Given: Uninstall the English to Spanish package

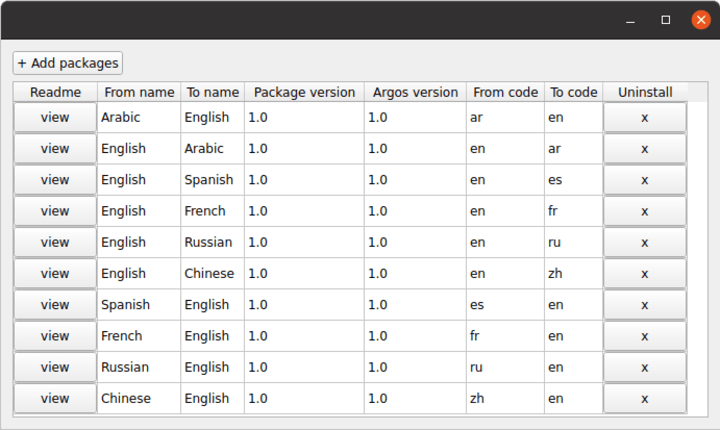Looking at the screenshot, I should pyautogui.click(x=645, y=180).
